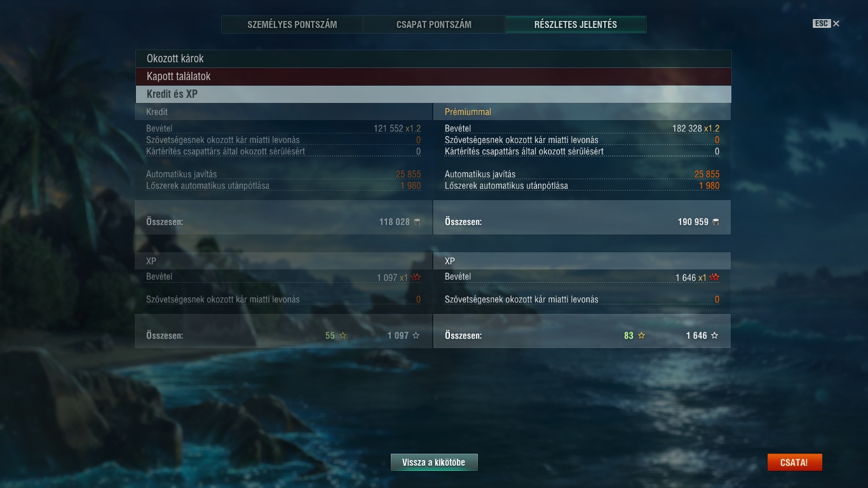Click the premium Bevétel value 182 328
868x488 pixels.
pyautogui.click(x=687, y=128)
